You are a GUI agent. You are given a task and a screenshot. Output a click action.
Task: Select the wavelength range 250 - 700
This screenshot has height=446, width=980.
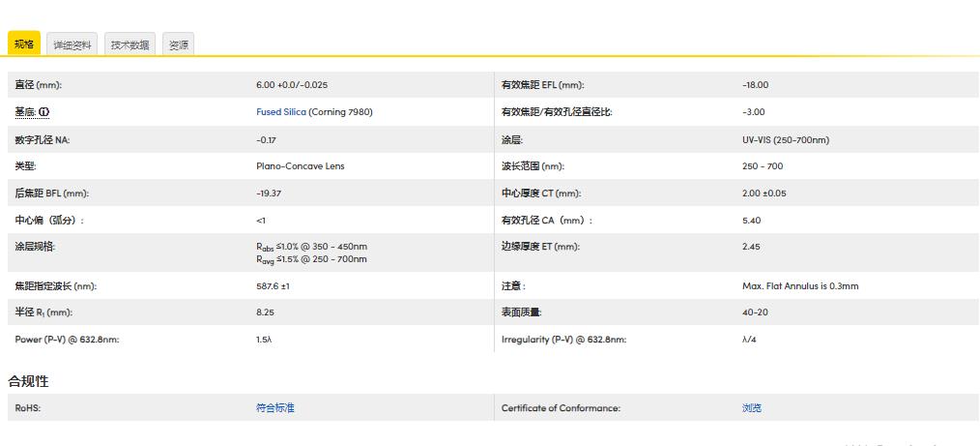763,166
